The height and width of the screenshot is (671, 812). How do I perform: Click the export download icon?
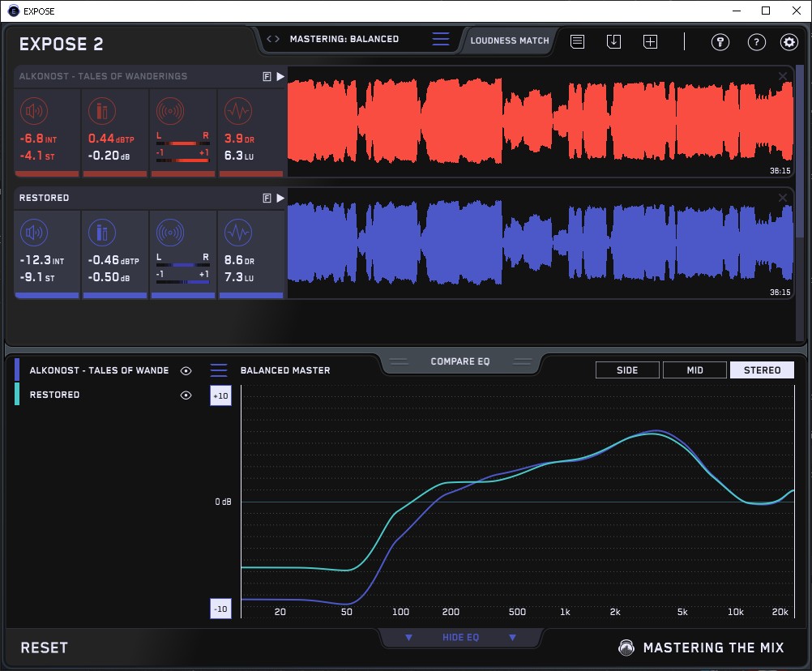[613, 41]
